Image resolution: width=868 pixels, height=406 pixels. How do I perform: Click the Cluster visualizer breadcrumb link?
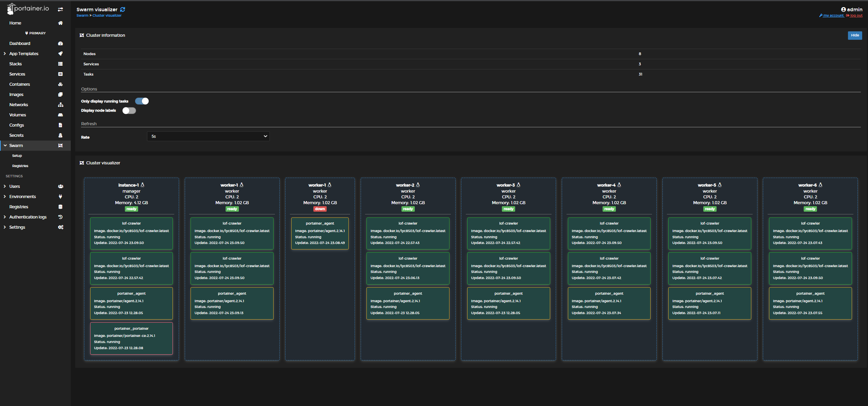tap(107, 16)
